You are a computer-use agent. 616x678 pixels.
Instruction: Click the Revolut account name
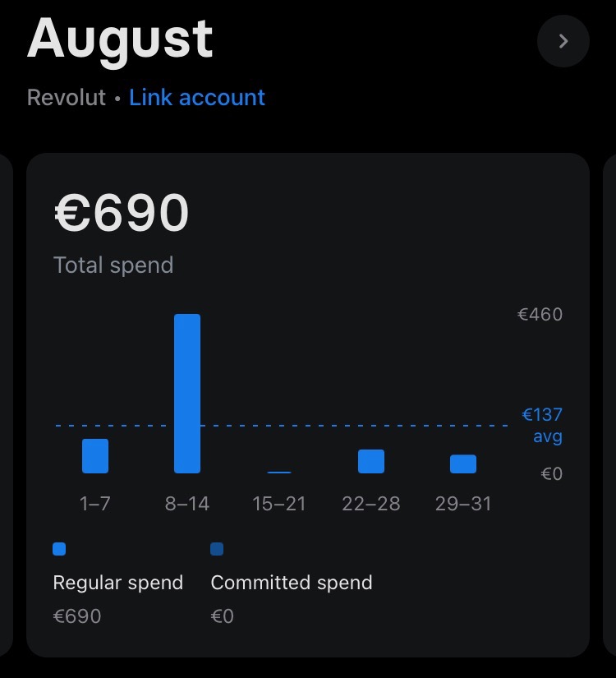tap(67, 97)
